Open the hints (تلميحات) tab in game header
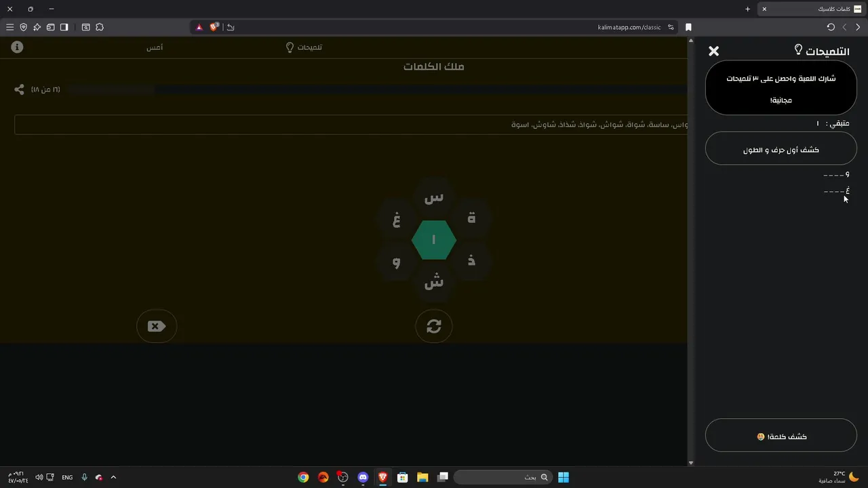This screenshot has height=488, width=868. (303, 47)
